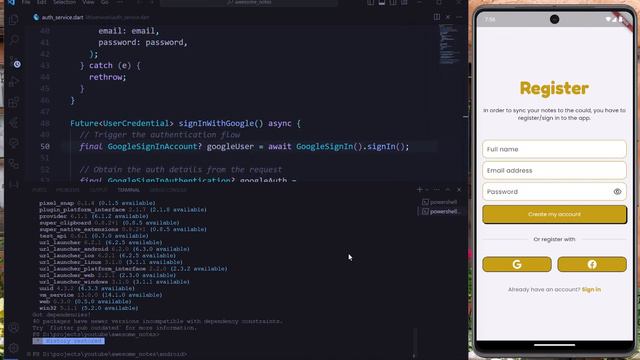This screenshot has height=360, width=640.
Task: Click the 'url_launcher_android' line in the terminal
Action: point(114,249)
